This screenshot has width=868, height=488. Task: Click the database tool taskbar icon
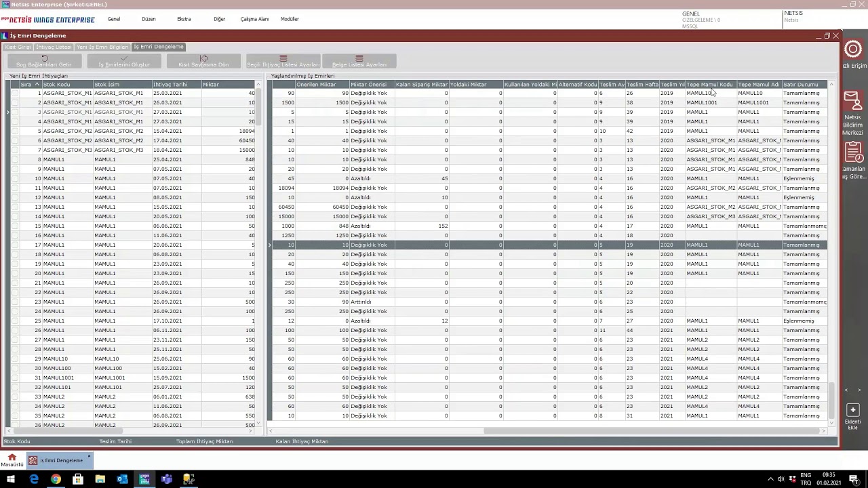pos(189,480)
